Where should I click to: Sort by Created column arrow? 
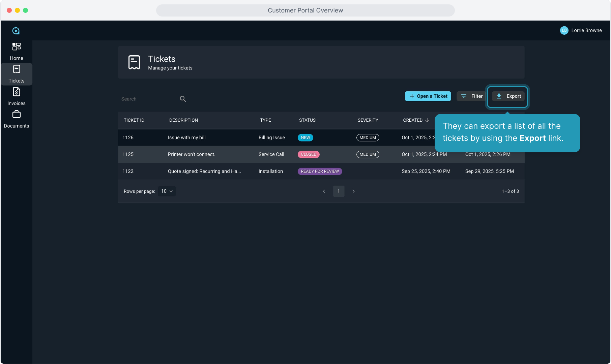click(x=427, y=120)
